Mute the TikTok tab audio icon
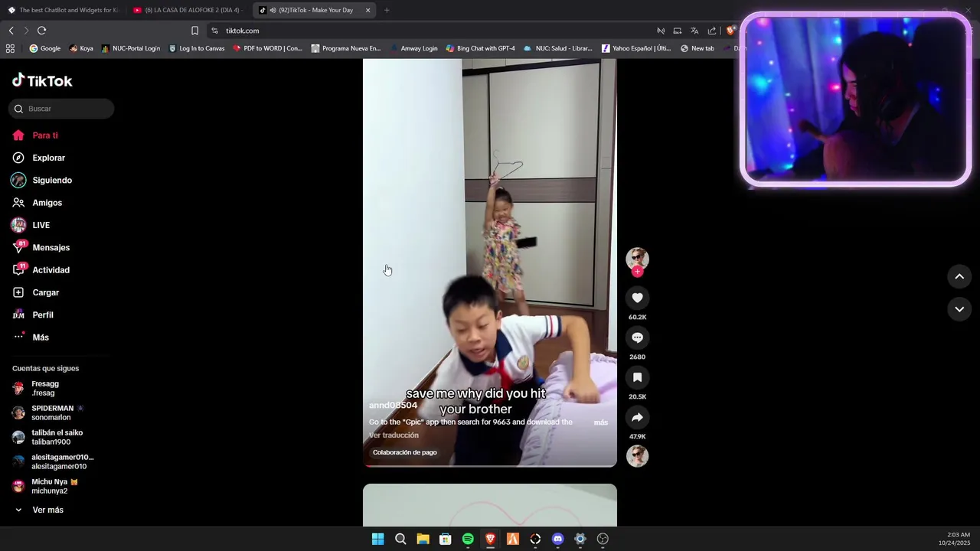 [x=273, y=10]
